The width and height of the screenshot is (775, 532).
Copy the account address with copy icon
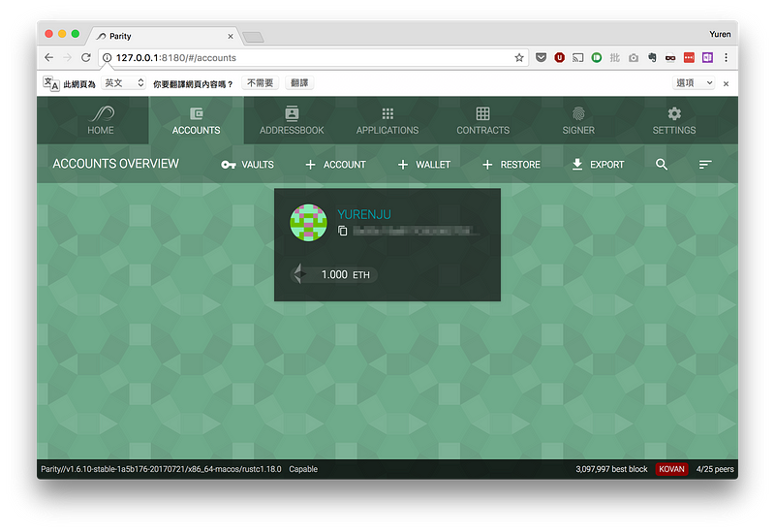[343, 231]
